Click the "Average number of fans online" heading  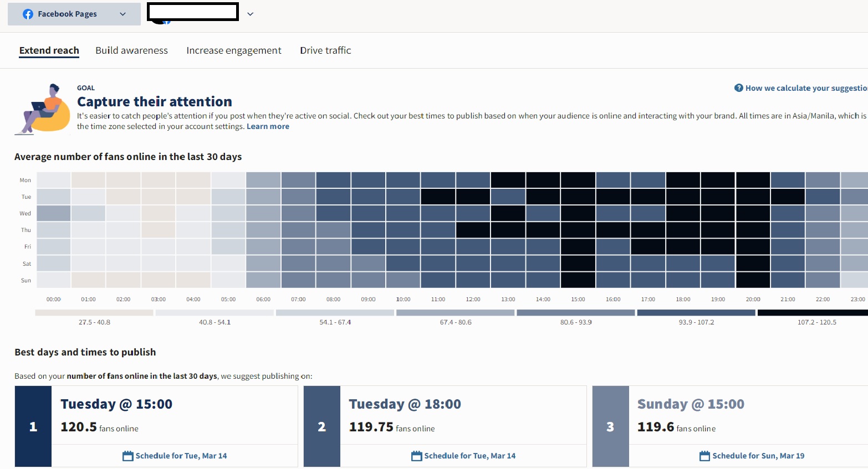[128, 157]
